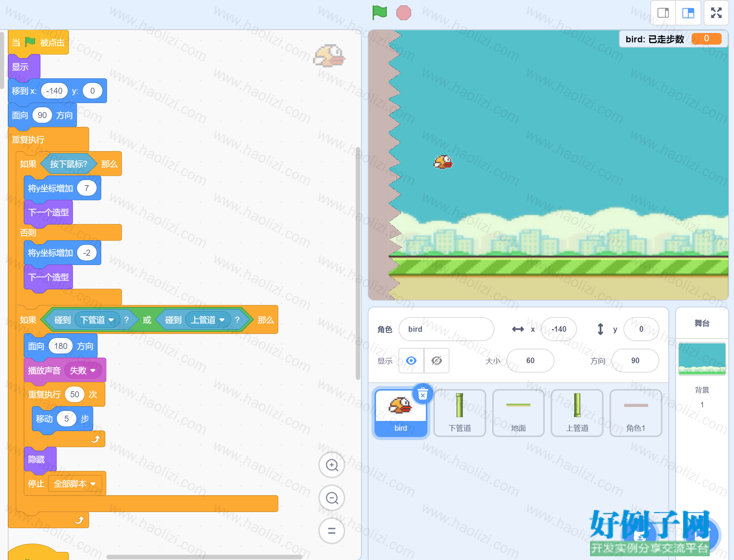The width and height of the screenshot is (734, 560).
Task: Edit y value 0 in 移到 block
Action: [x=93, y=91]
